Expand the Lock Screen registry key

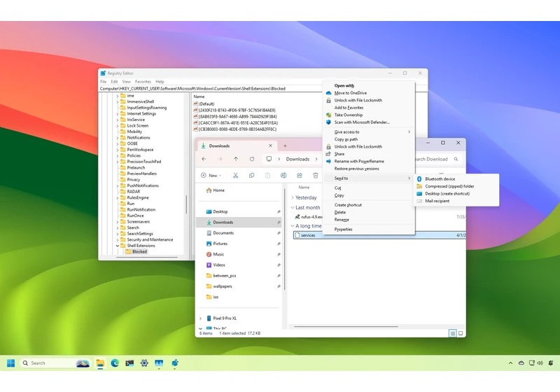tap(118, 126)
